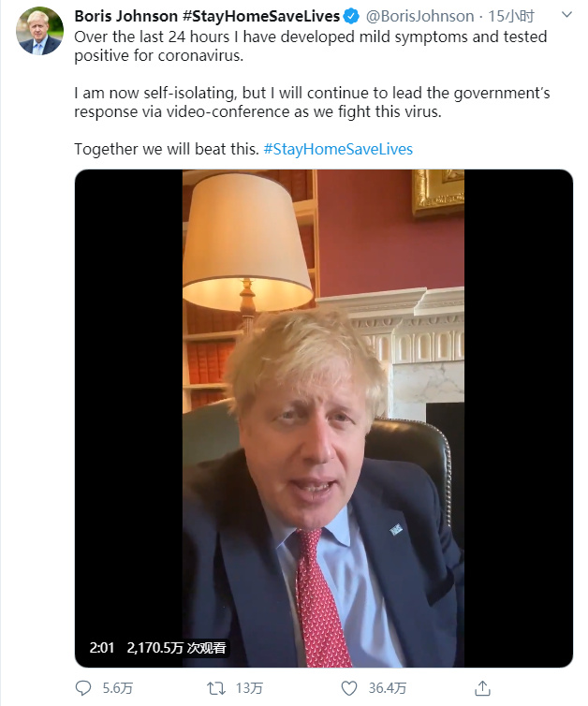Click the left black bar of video
The height and width of the screenshot is (706, 588).
[129, 419]
